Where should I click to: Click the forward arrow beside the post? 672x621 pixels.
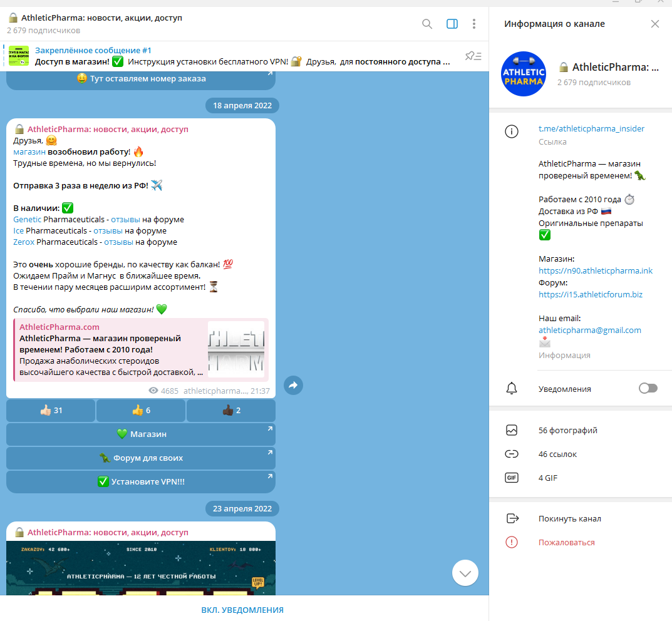[x=293, y=386]
